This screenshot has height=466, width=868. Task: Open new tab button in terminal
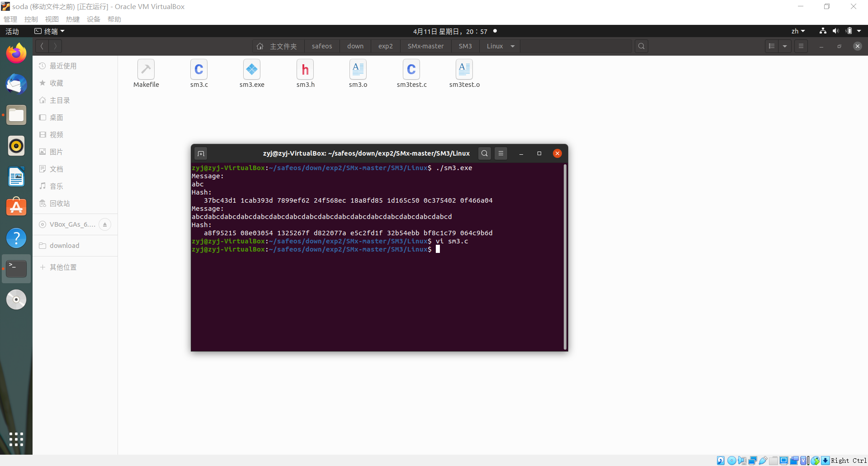pyautogui.click(x=201, y=153)
